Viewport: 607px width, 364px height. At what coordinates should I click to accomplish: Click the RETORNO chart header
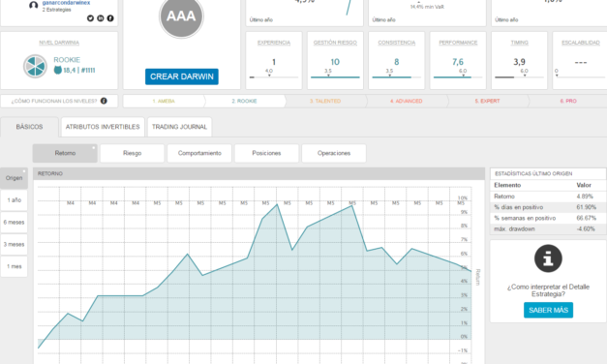259,173
